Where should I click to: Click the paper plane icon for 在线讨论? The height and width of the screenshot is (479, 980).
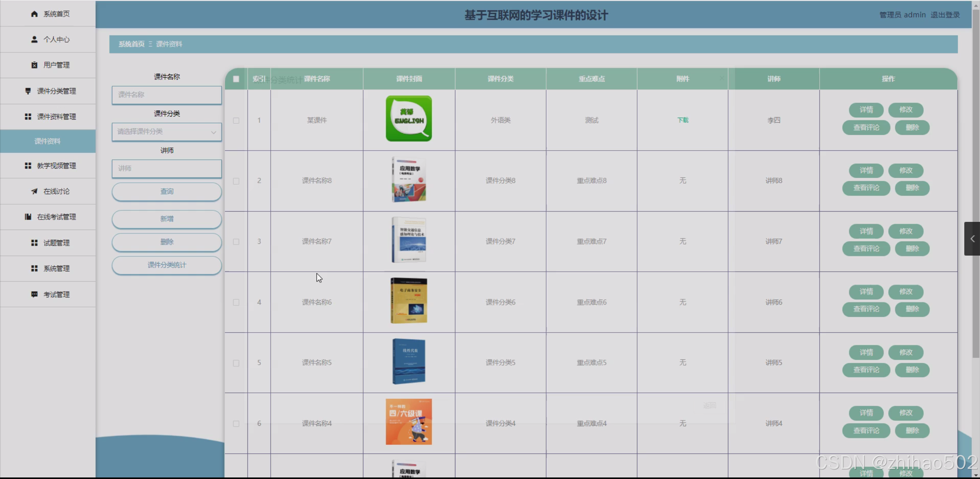34,191
